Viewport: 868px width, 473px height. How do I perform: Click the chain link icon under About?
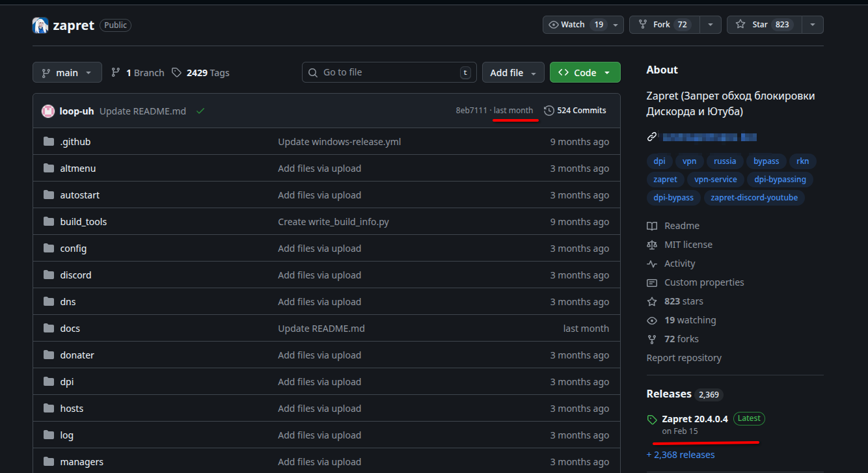click(x=651, y=137)
